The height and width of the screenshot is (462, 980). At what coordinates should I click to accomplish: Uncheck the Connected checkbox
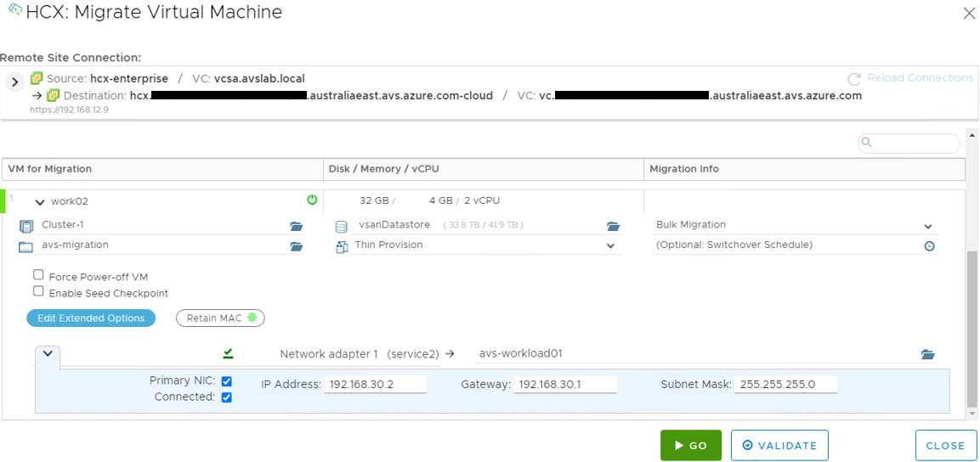click(227, 397)
